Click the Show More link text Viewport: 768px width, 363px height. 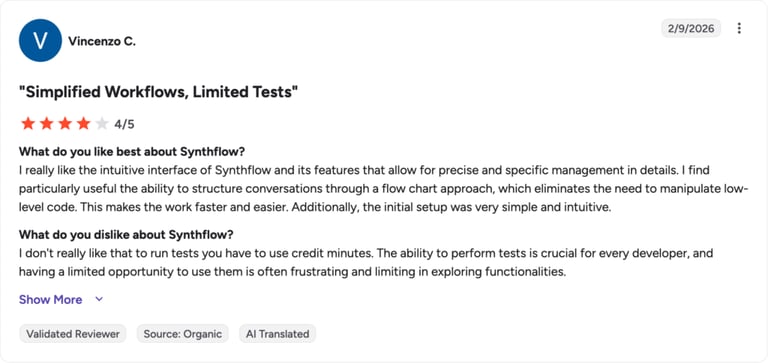click(50, 299)
